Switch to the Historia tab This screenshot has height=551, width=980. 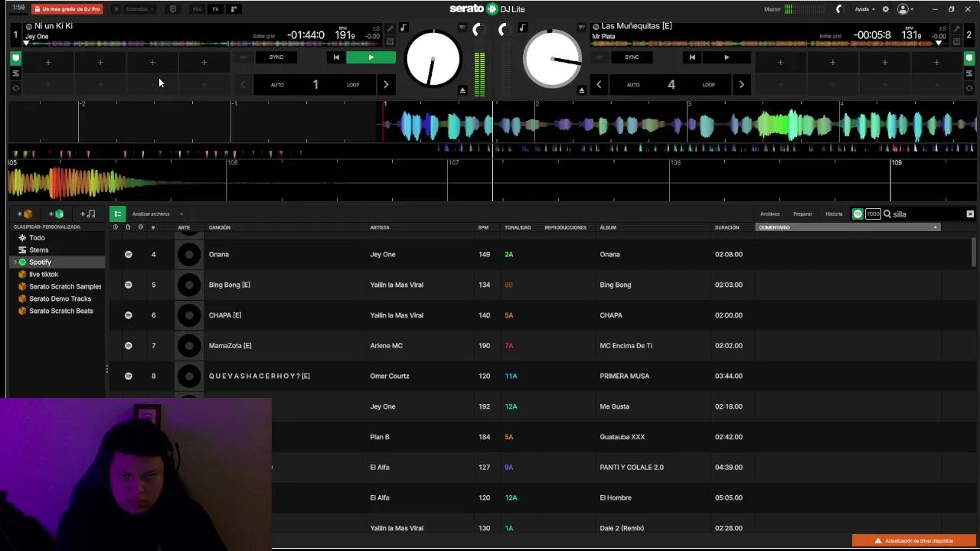click(x=834, y=214)
